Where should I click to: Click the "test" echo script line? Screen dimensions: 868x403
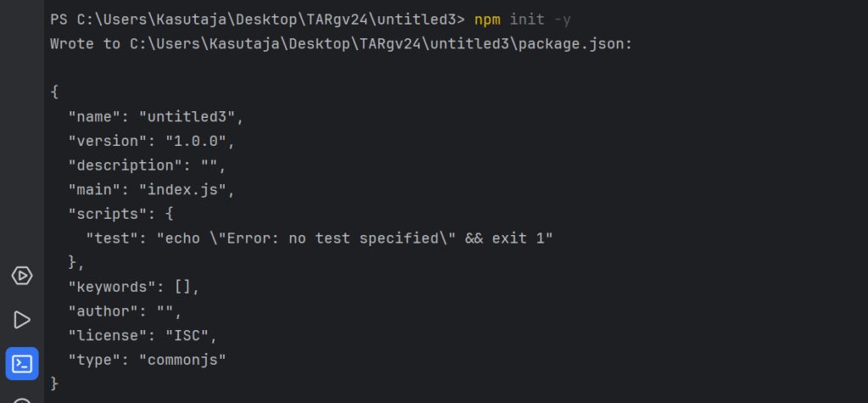[x=320, y=239]
